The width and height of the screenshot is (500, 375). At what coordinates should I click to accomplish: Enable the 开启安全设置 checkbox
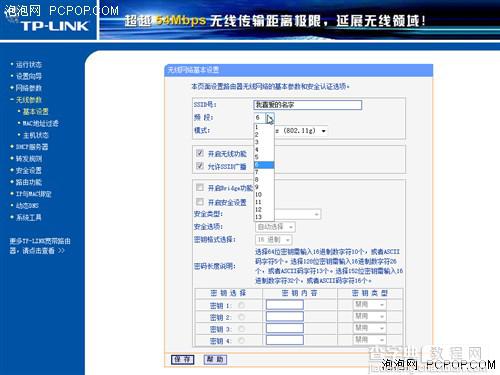coord(200,202)
